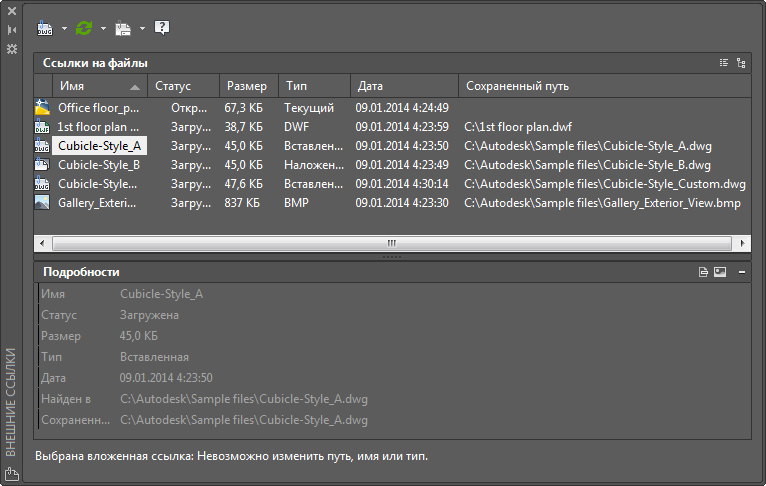
Task: Sort by the Имя column header
Action: click(x=100, y=86)
